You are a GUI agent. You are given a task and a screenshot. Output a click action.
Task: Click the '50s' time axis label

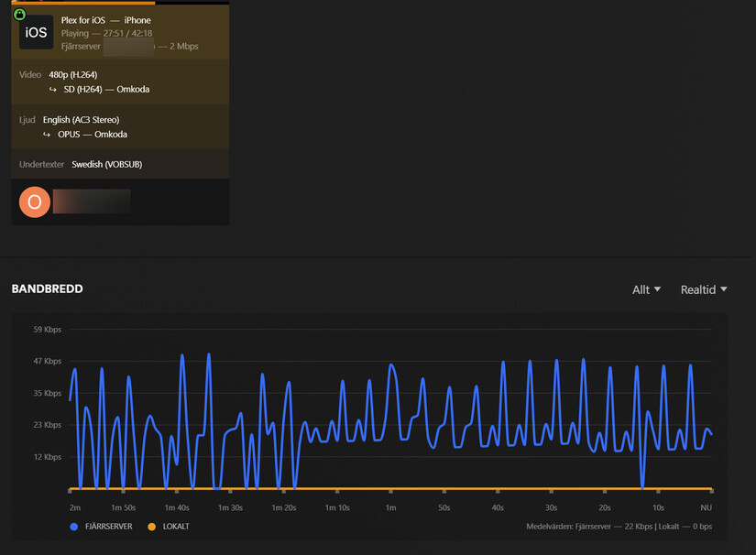click(x=444, y=507)
